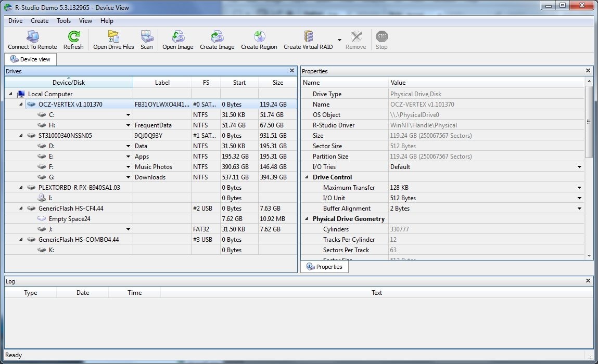The width and height of the screenshot is (598, 364).
Task: Select the Properties tab at panel bottom
Action: pos(325,267)
